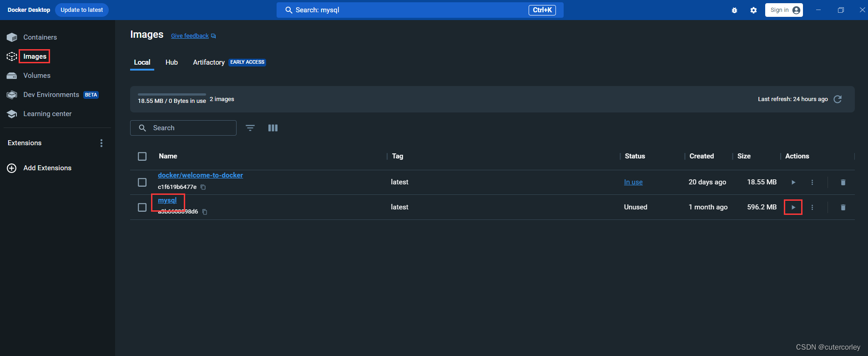The width and height of the screenshot is (868, 356).
Task: Click Add Extensions label
Action: click(48, 168)
